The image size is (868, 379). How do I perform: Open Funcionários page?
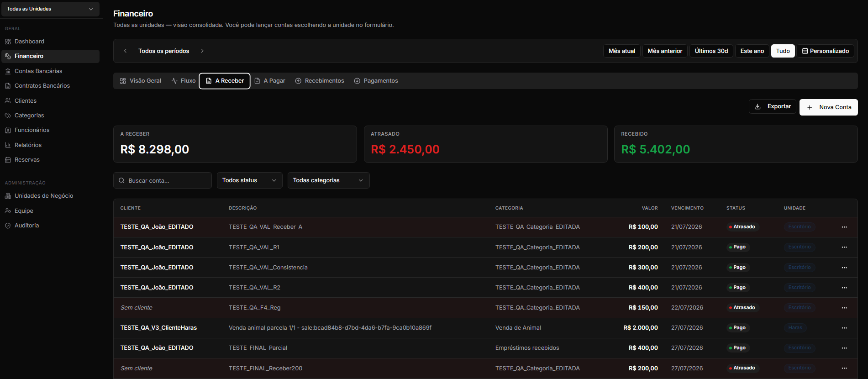50,130
